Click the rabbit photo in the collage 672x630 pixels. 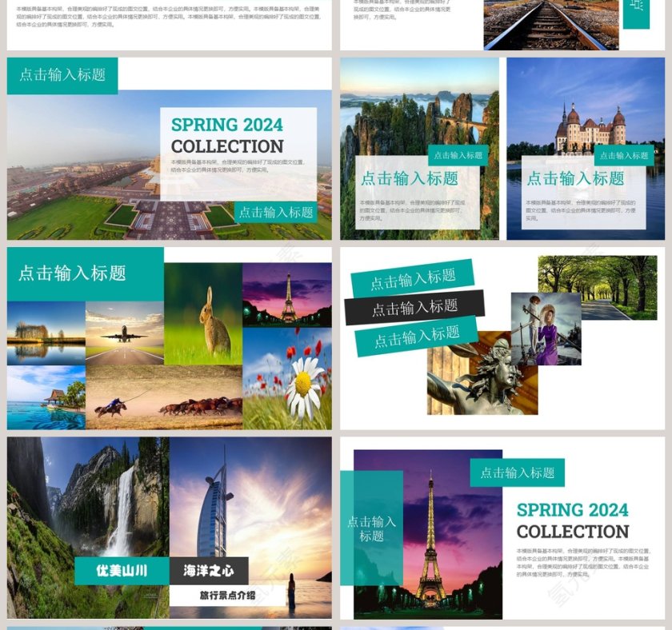(203, 313)
